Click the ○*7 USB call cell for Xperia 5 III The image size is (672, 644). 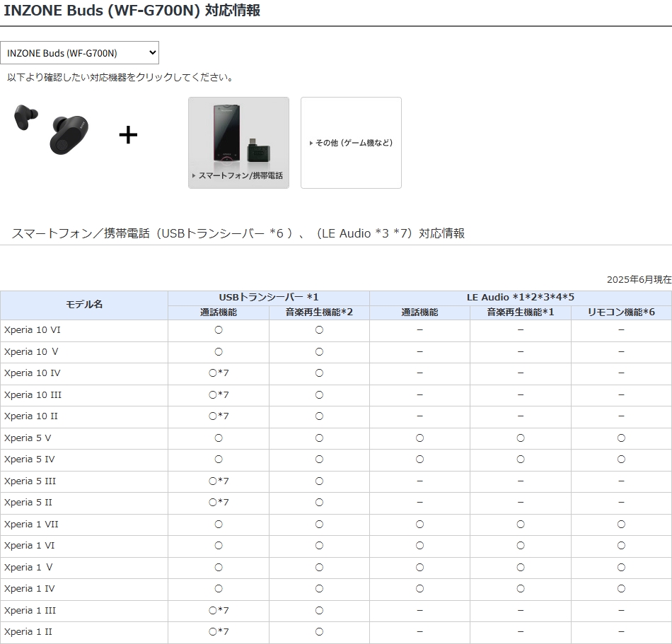pos(219,481)
